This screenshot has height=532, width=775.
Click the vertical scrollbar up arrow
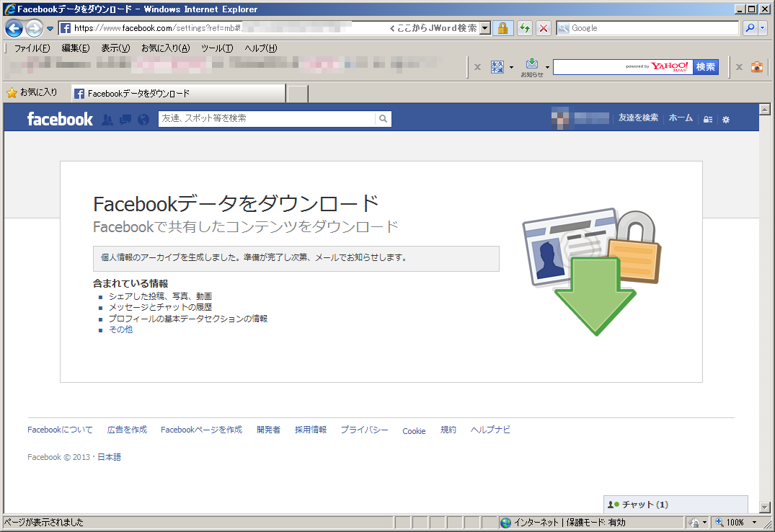click(765, 110)
